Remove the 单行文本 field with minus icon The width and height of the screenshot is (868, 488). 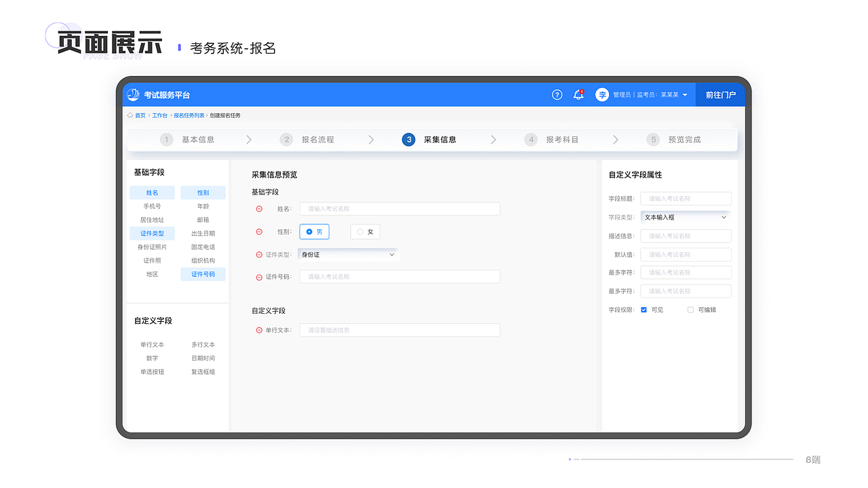coord(259,330)
